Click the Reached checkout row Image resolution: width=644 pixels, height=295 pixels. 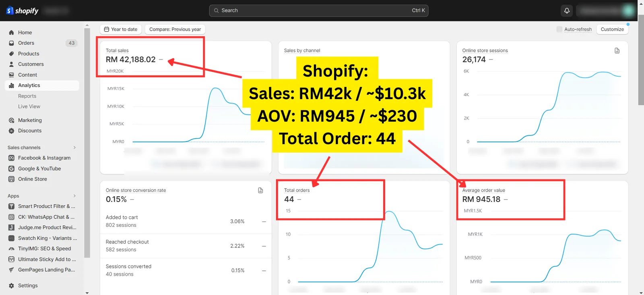(x=186, y=246)
